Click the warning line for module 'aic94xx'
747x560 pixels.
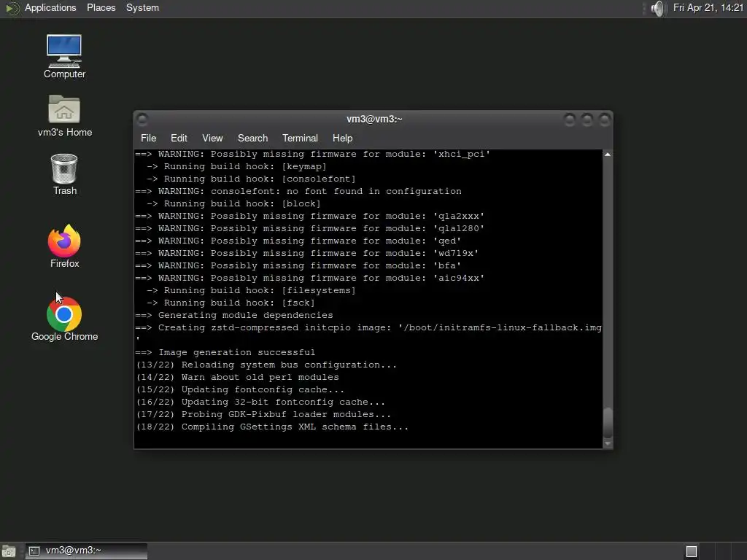(x=309, y=278)
